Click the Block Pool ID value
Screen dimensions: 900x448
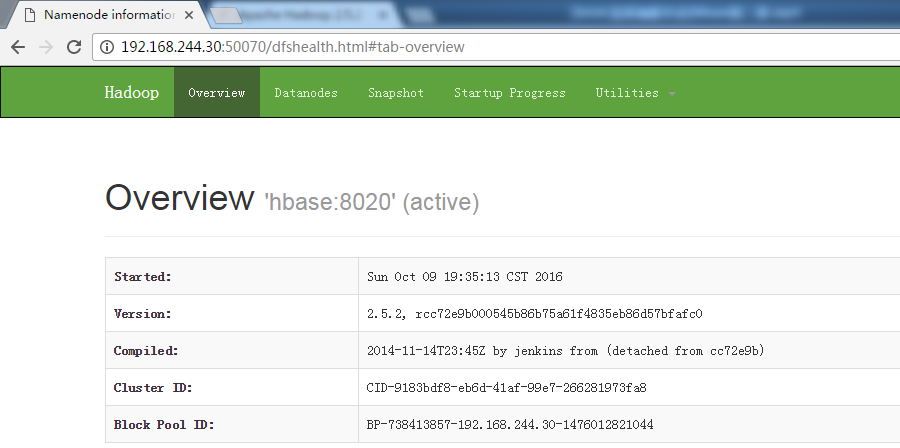(x=510, y=425)
